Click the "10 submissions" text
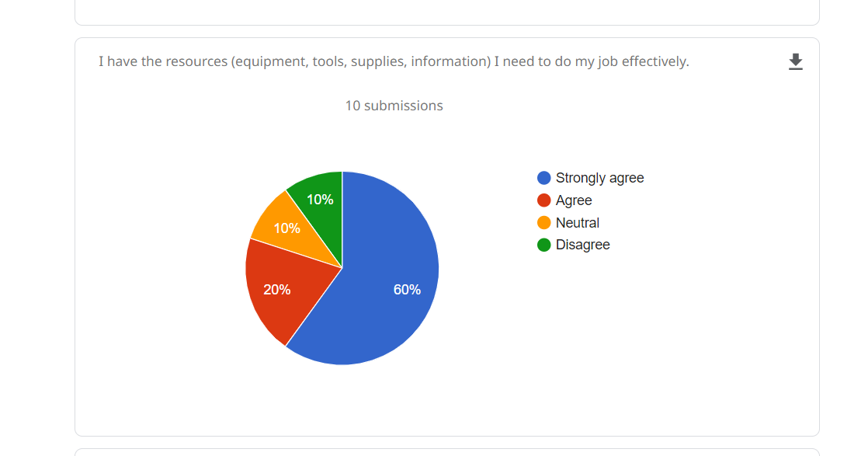 click(394, 106)
